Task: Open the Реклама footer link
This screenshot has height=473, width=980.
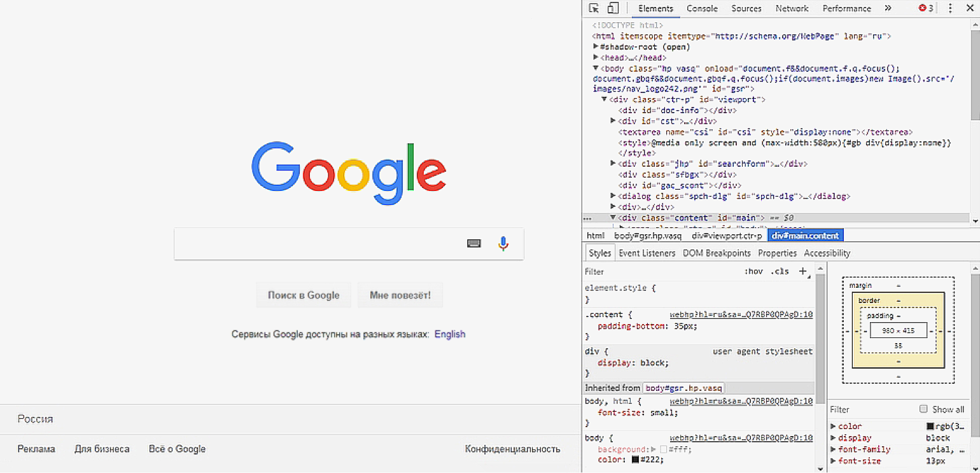Action: click(36, 449)
